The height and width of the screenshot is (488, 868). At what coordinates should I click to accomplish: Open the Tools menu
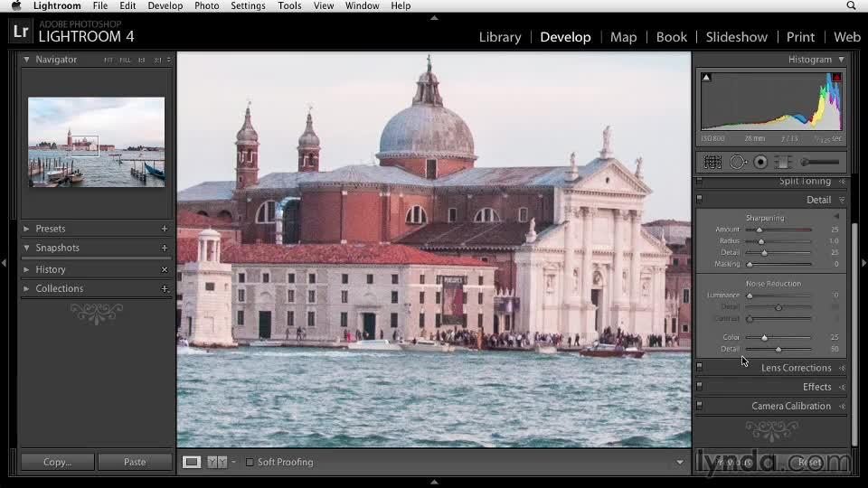(x=289, y=5)
